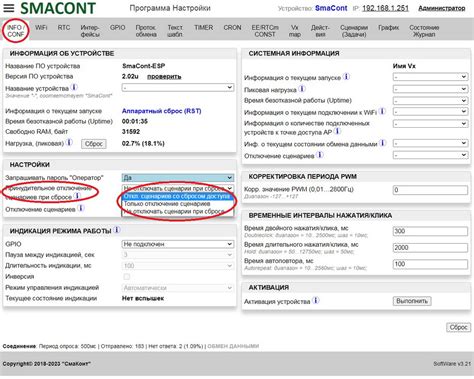
Task: Toggle the Инверсия checkbox
Action: pyautogui.click(x=127, y=277)
